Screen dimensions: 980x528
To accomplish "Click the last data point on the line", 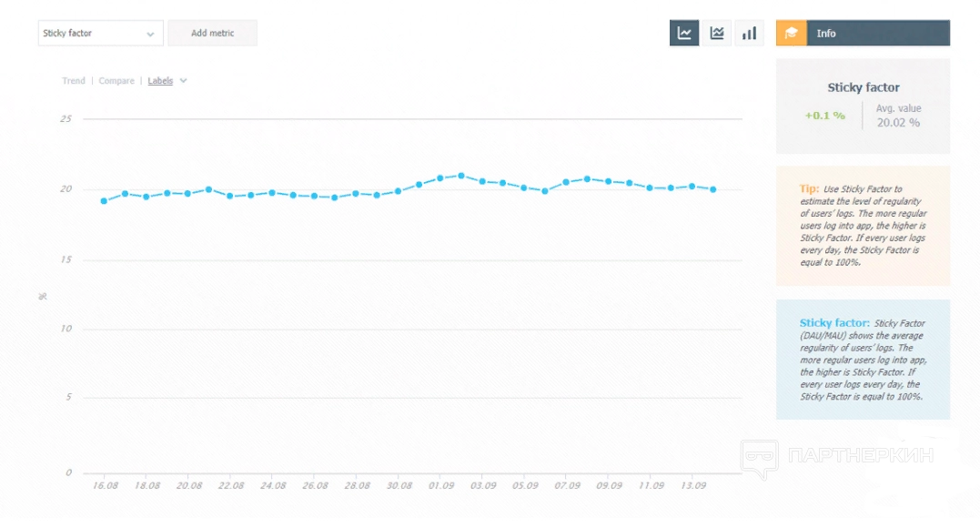I will point(713,189).
